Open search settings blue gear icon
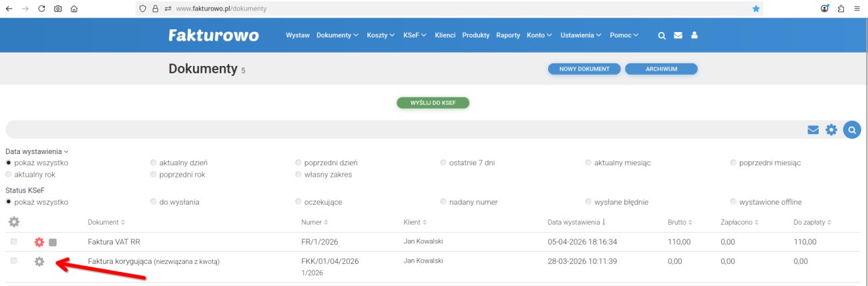This screenshot has height=286, width=868. tap(831, 129)
